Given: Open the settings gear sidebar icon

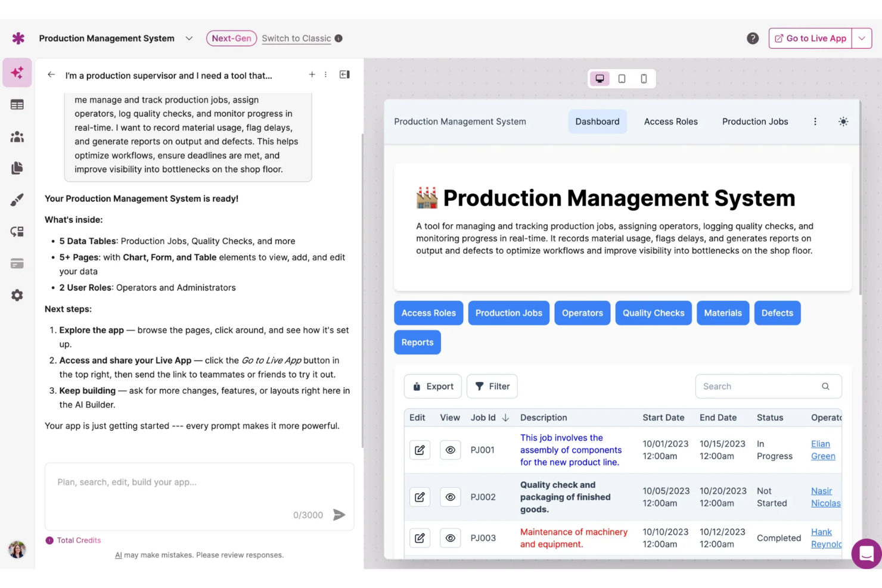Looking at the screenshot, I should pyautogui.click(x=17, y=295).
